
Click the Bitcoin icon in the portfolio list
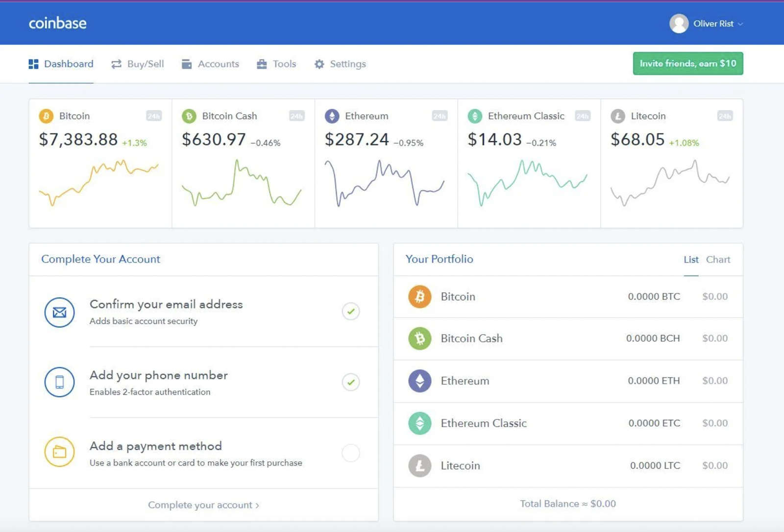click(419, 296)
